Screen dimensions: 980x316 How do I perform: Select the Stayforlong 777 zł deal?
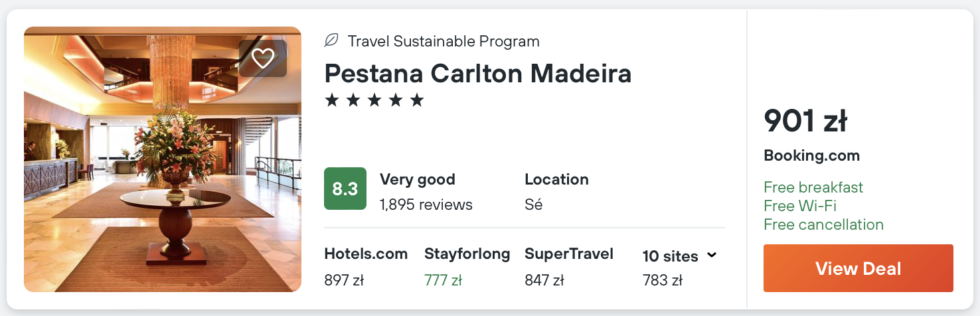pyautogui.click(x=467, y=266)
